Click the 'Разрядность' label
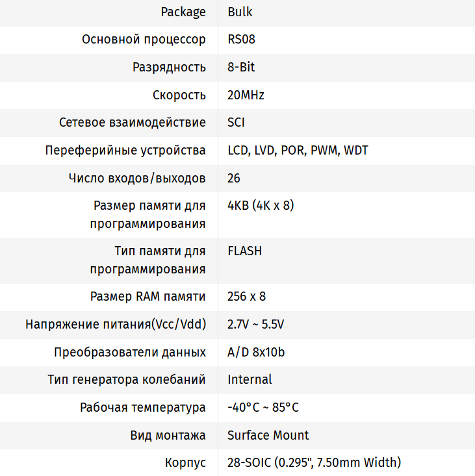This screenshot has width=475, height=476. pyautogui.click(x=169, y=68)
